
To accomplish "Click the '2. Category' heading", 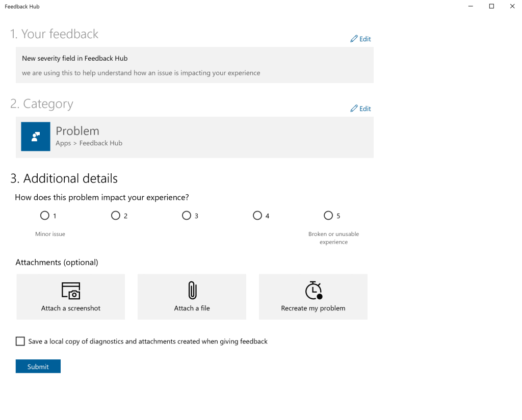I will point(42,104).
